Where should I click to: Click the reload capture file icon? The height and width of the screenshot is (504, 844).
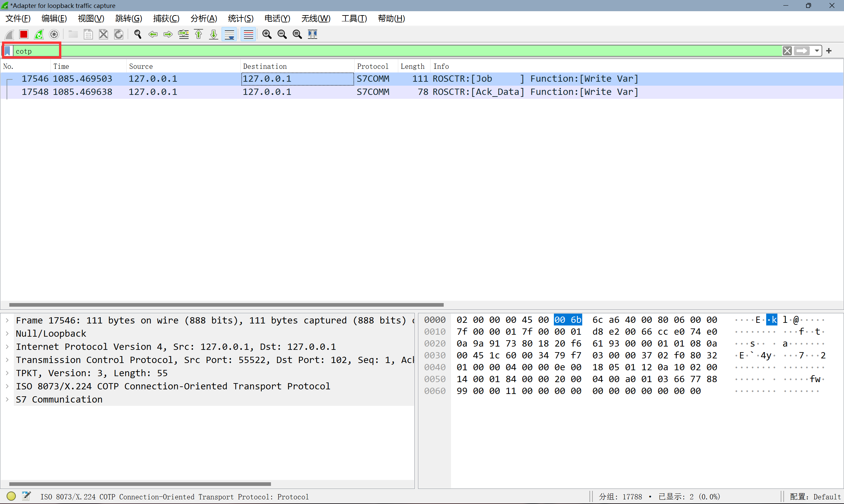[x=119, y=34]
